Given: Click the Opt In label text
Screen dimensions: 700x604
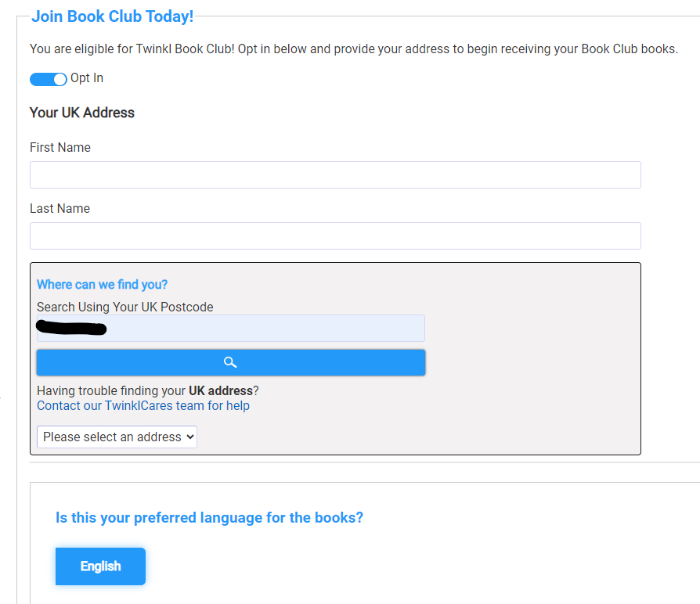Looking at the screenshot, I should [x=87, y=78].
